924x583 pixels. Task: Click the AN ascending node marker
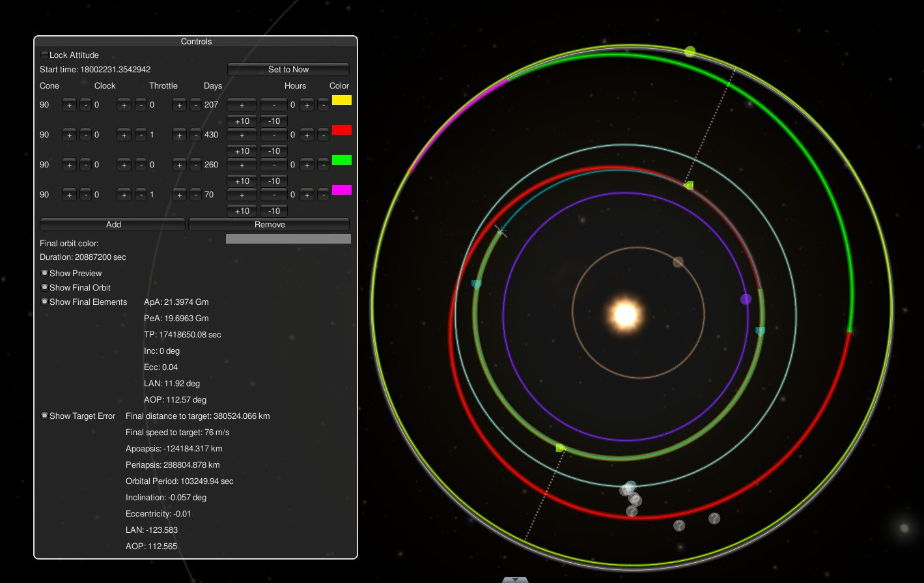(x=689, y=186)
